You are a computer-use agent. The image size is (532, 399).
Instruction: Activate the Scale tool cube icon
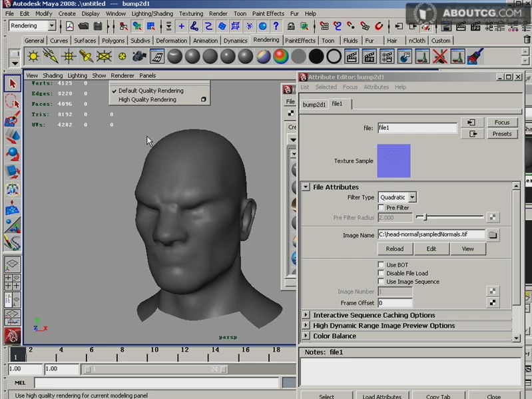[x=13, y=172]
